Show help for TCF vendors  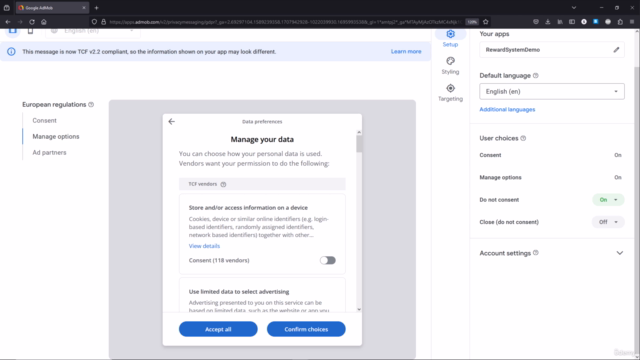click(223, 184)
